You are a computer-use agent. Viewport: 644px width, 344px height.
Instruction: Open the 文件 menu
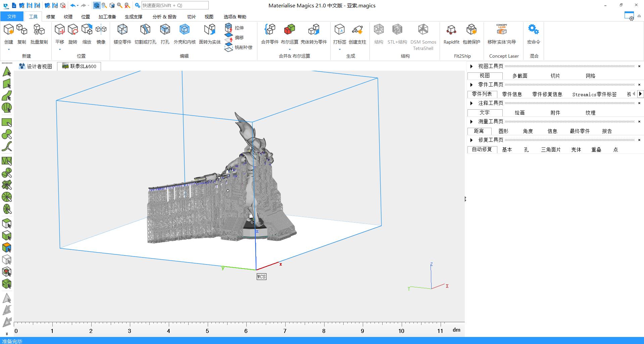coord(12,16)
